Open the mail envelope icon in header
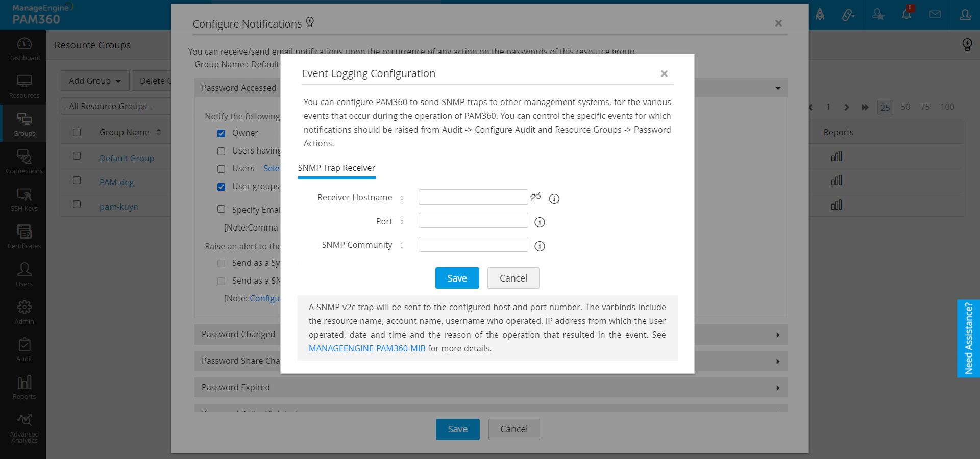Viewport: 980px width, 459px height. [935, 14]
